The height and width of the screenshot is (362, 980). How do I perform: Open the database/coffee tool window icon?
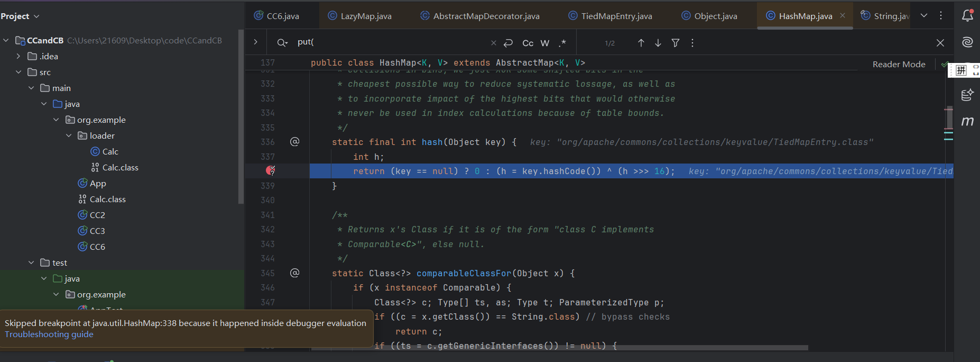tap(967, 95)
